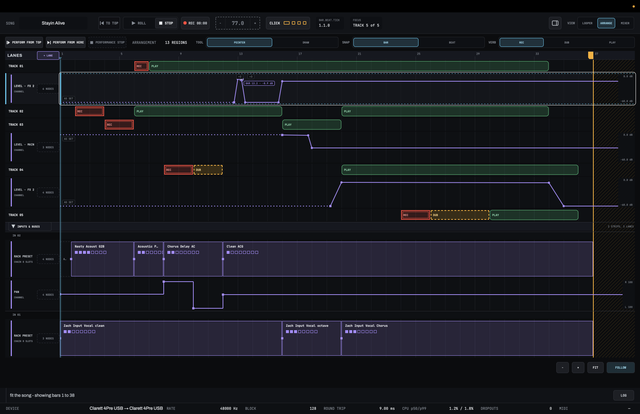640x414 pixels.
Task: Click the 77.0 tempo value field
Action: pyautogui.click(x=238, y=23)
